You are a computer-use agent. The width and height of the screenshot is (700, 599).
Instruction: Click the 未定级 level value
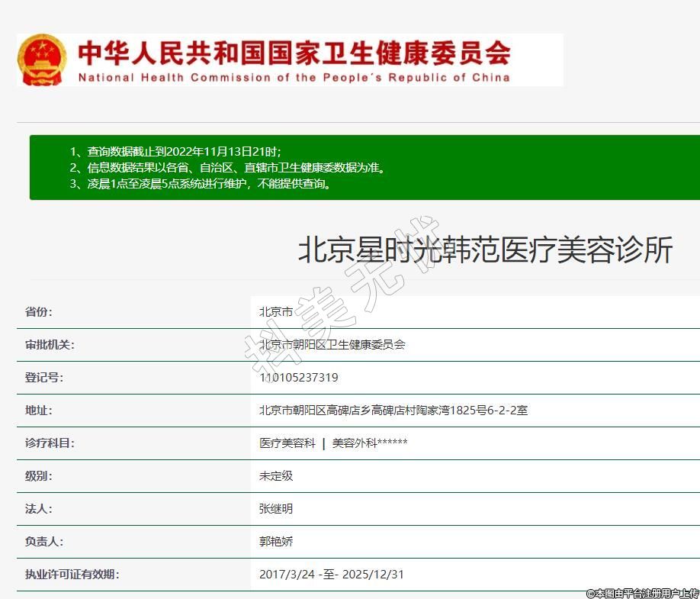(276, 475)
